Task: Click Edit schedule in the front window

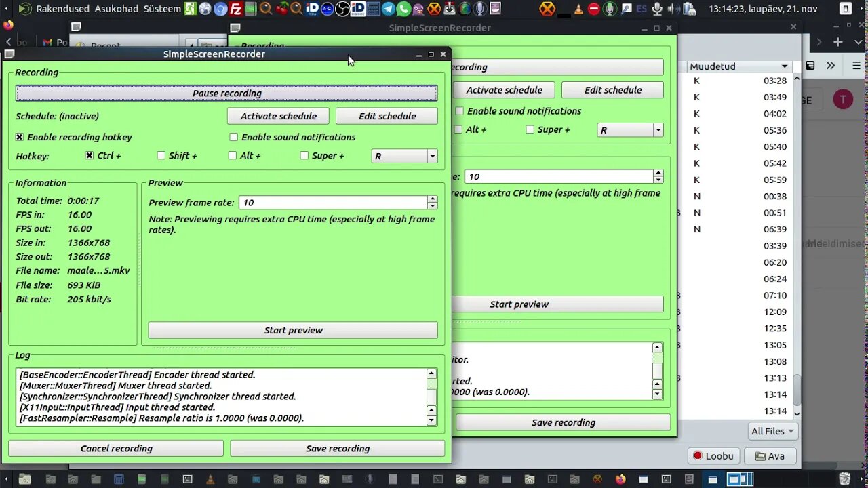Action: pyautogui.click(x=387, y=116)
